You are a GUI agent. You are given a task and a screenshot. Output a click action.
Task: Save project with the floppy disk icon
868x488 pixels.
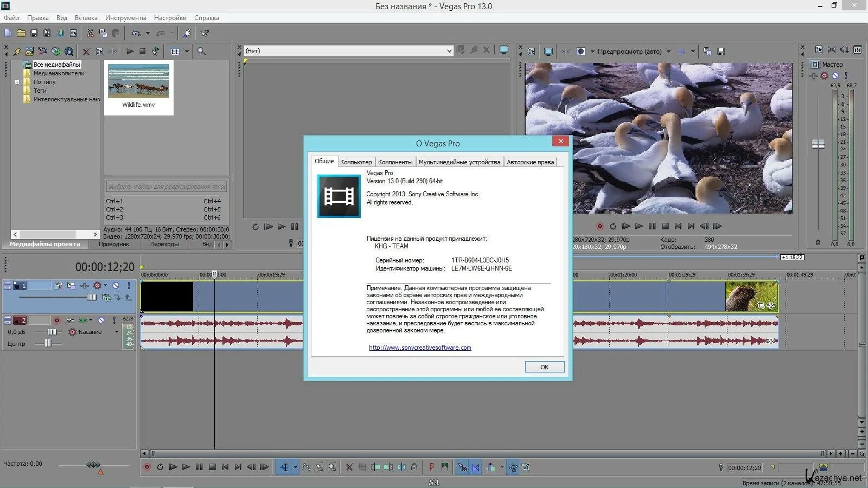click(34, 33)
